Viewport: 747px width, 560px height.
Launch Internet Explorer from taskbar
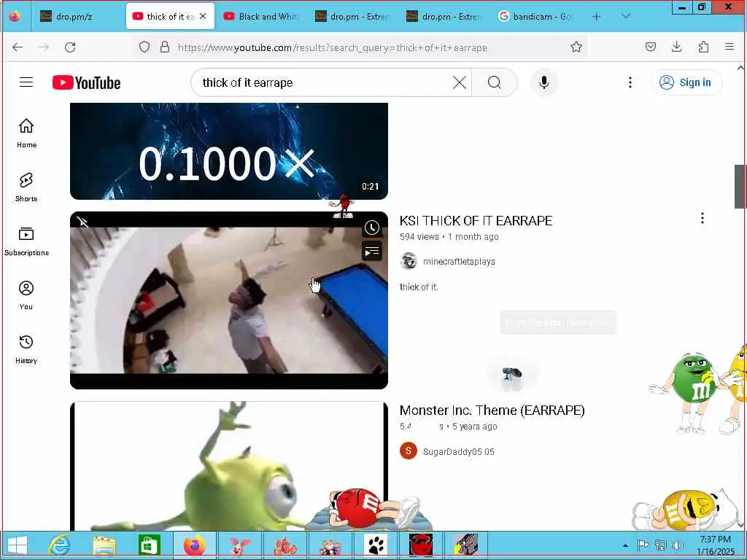60,545
